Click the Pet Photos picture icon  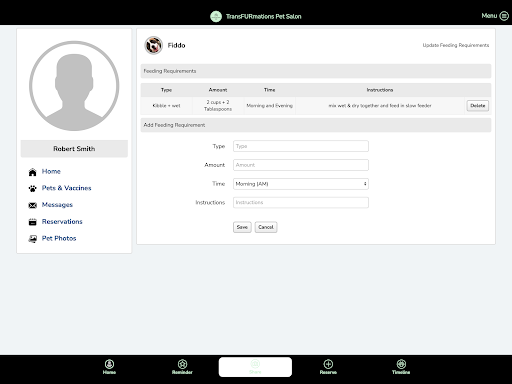(32, 239)
